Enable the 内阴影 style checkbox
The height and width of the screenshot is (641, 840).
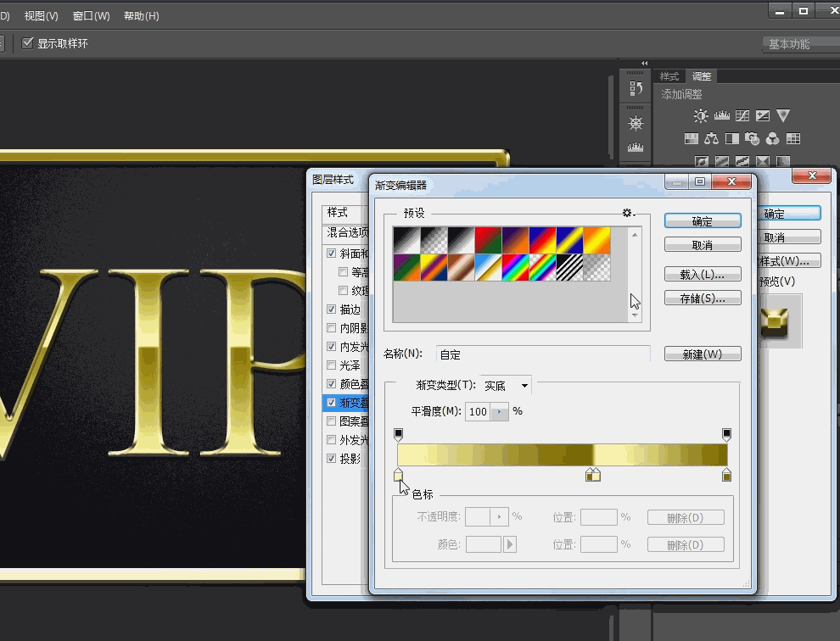pyautogui.click(x=331, y=328)
